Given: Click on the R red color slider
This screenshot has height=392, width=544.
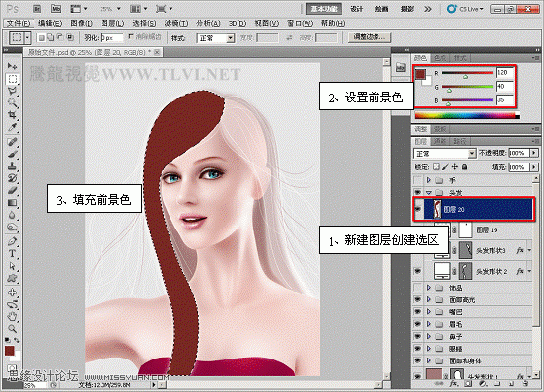Looking at the screenshot, I should [467, 73].
